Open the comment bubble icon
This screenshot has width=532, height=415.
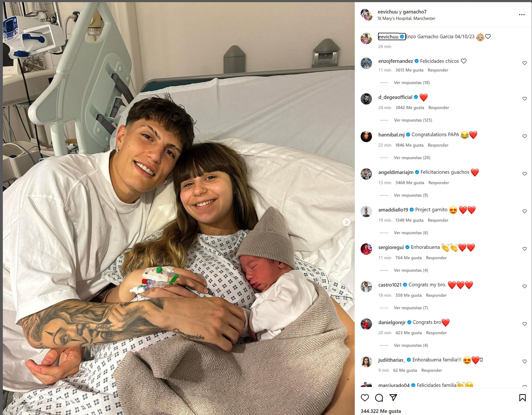[379, 398]
